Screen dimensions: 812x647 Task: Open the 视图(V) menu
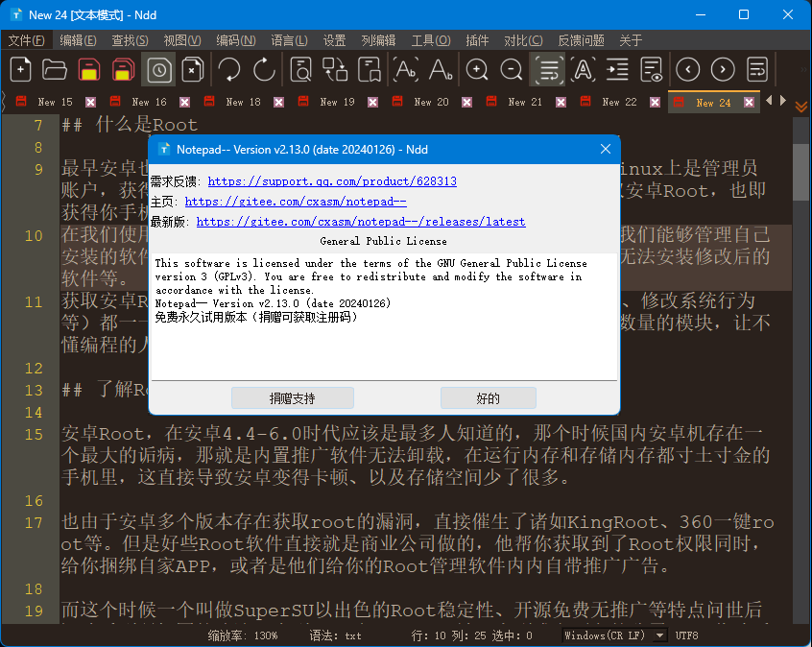tap(182, 40)
